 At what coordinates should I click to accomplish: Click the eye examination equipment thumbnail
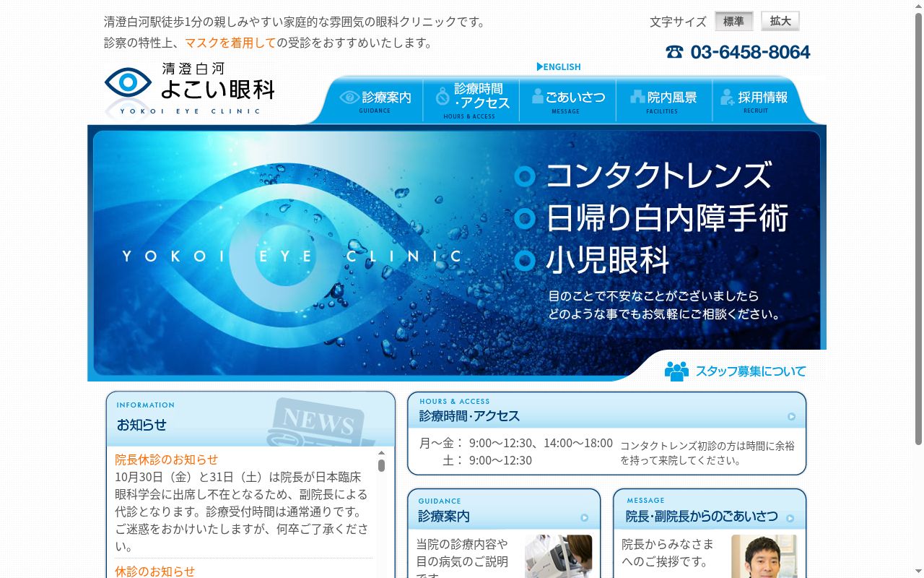(558, 556)
